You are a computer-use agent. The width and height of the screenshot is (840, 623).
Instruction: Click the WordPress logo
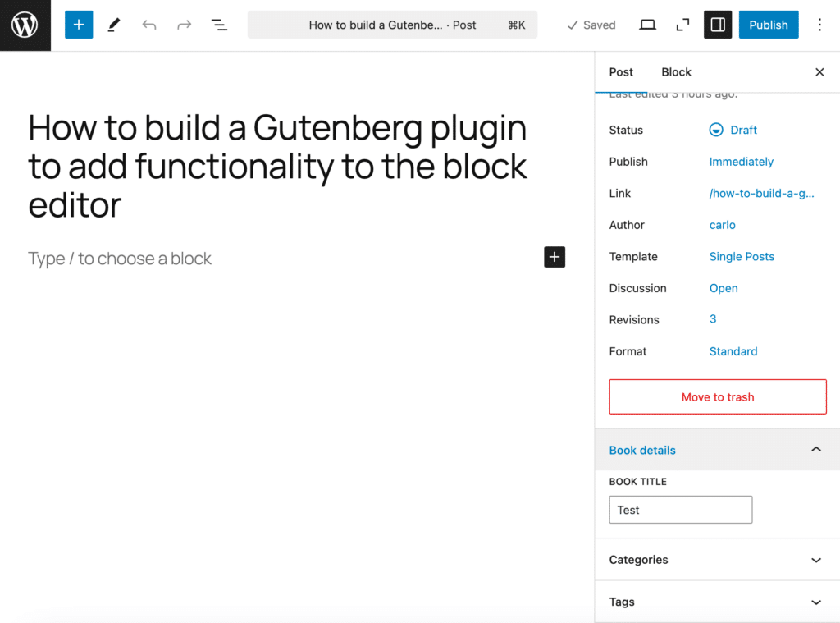[25, 25]
